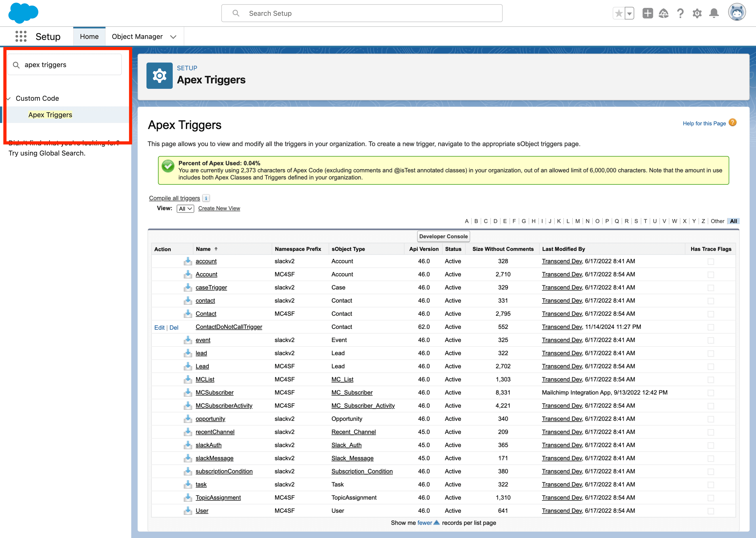The width and height of the screenshot is (756, 538).
Task: Open the ContactDoNotCallTrigger trigger name
Action: pos(229,327)
